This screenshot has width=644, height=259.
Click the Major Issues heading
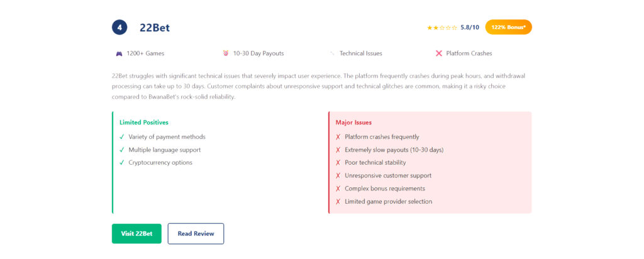click(353, 123)
